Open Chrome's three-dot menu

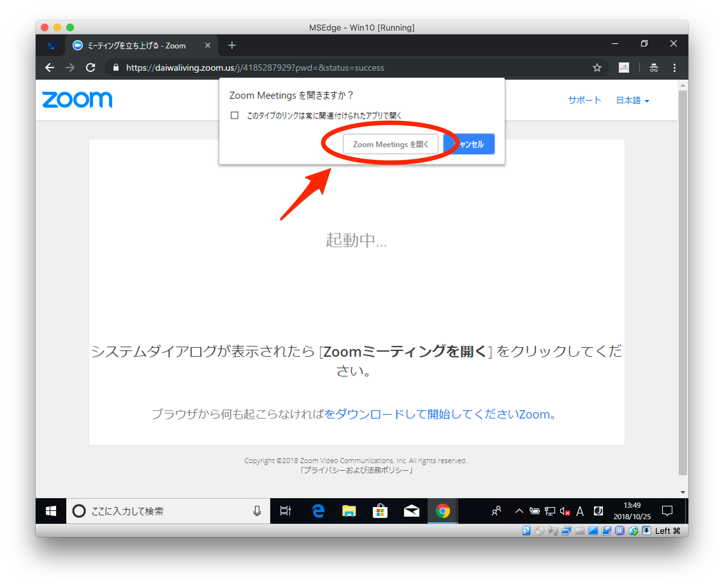point(674,68)
